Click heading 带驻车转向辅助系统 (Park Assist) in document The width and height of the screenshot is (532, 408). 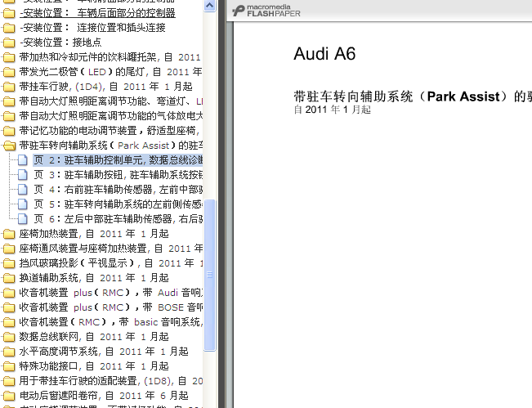[x=413, y=96]
